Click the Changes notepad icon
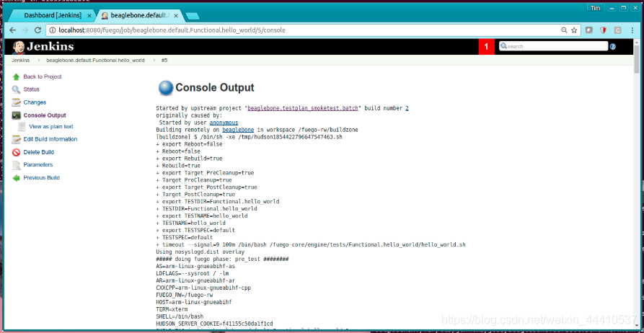 pyautogui.click(x=16, y=102)
